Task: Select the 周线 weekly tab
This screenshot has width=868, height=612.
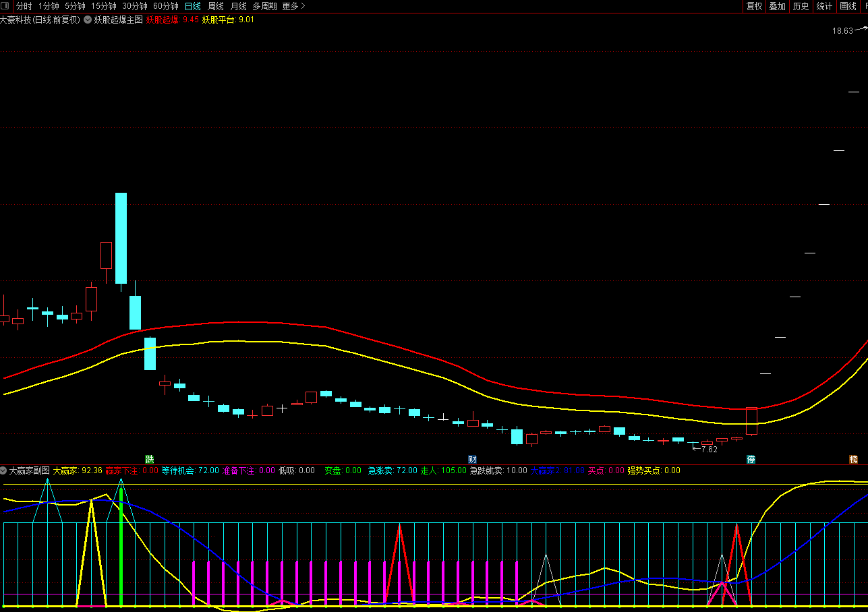Action: [x=216, y=6]
